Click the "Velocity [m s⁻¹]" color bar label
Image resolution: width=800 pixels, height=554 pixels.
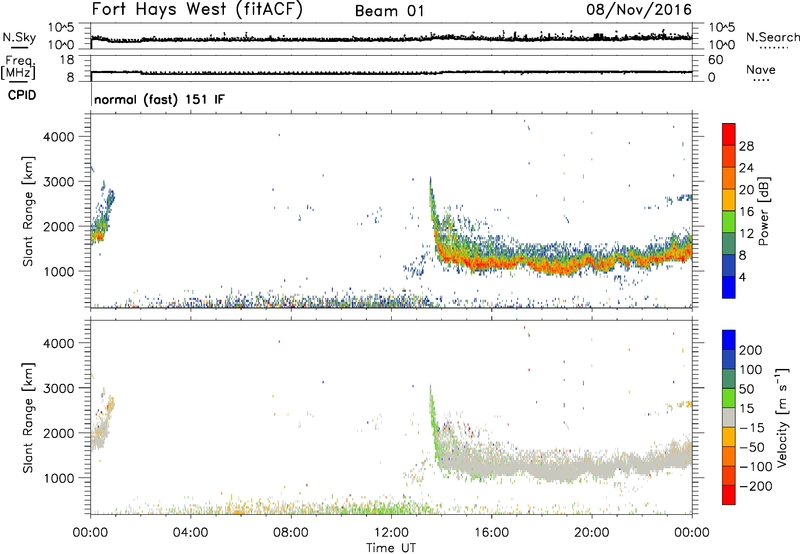(782, 417)
